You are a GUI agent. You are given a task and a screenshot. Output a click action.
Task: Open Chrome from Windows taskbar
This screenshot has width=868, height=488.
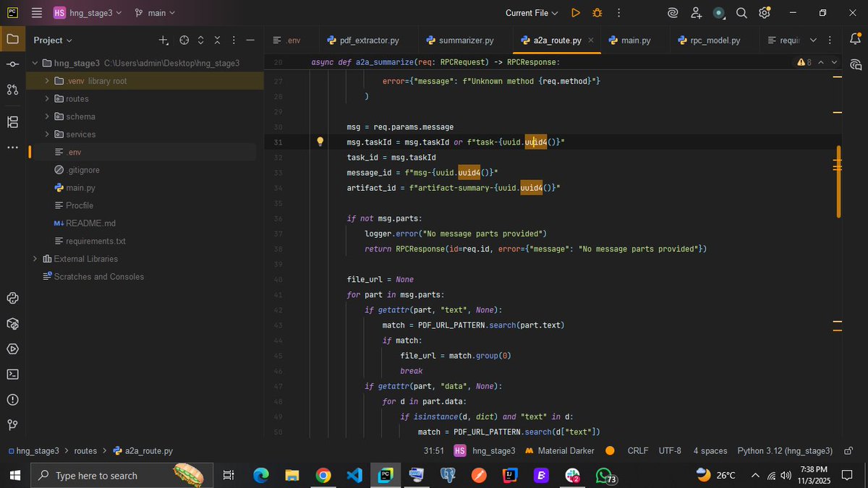click(323, 475)
